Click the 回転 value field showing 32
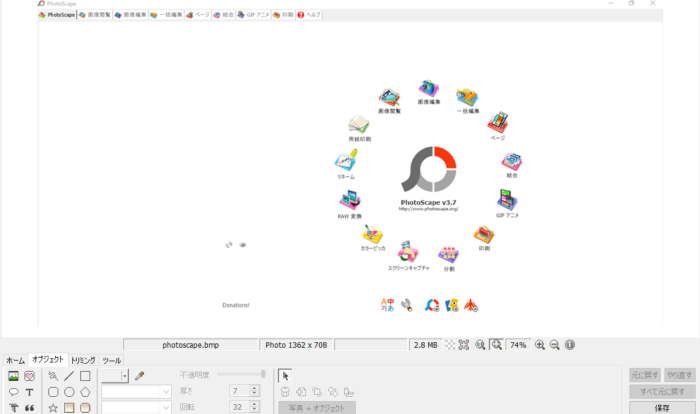The image size is (700, 414). click(x=240, y=407)
